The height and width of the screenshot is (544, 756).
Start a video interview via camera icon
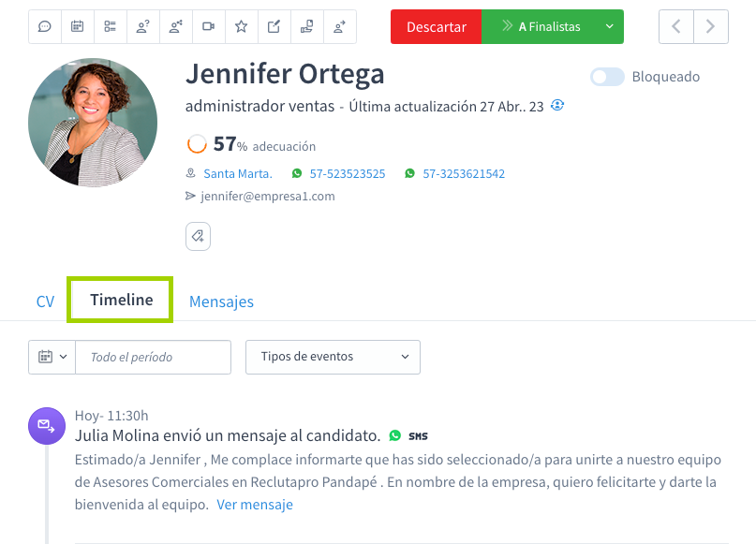click(x=208, y=26)
